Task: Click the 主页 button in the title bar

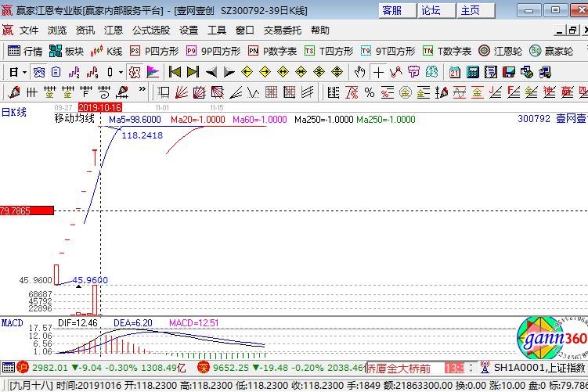Action: (475, 10)
